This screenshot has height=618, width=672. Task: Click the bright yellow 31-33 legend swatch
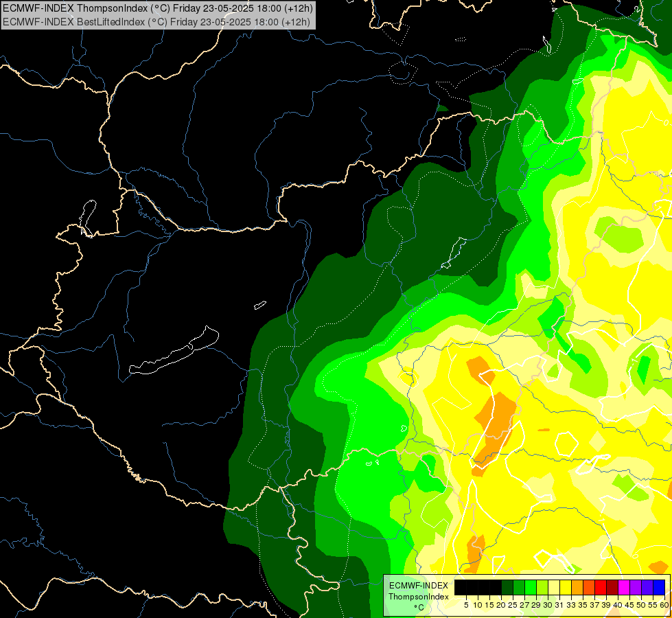click(x=566, y=587)
